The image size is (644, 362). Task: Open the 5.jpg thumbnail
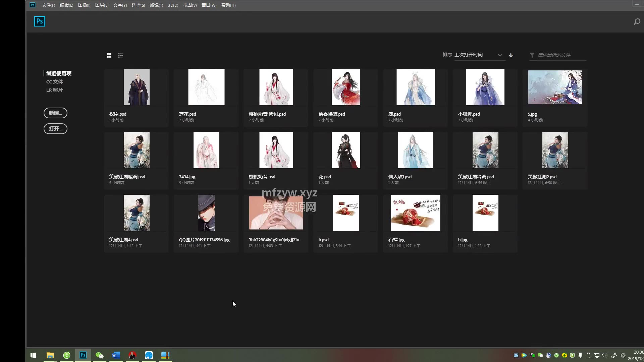pyautogui.click(x=555, y=87)
